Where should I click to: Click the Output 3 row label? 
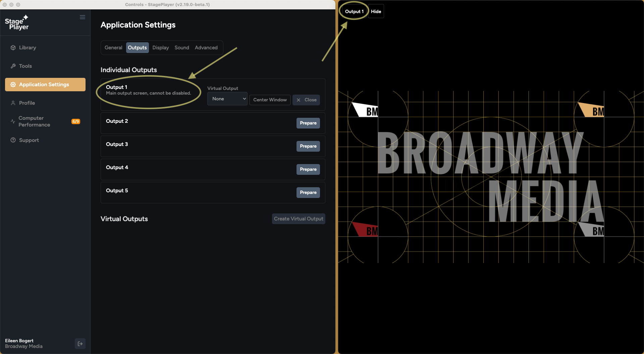pyautogui.click(x=117, y=144)
